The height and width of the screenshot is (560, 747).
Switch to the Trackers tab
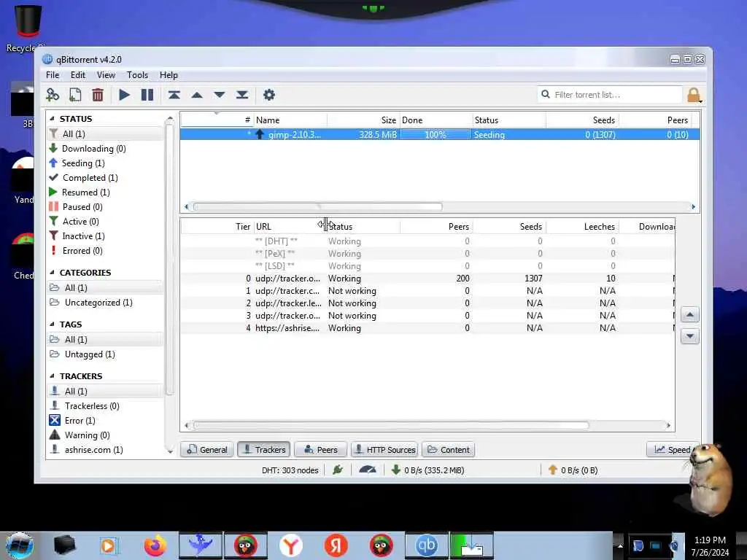click(264, 449)
